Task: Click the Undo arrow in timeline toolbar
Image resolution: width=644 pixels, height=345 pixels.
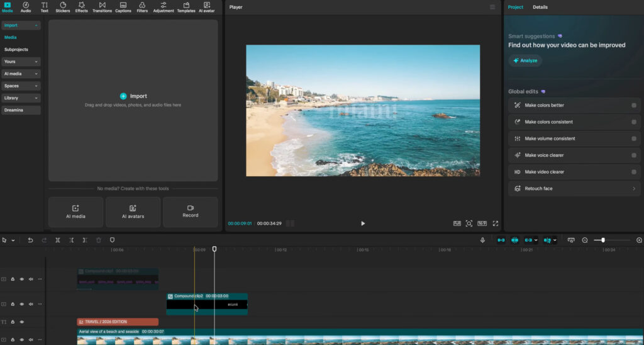Action: (30, 240)
